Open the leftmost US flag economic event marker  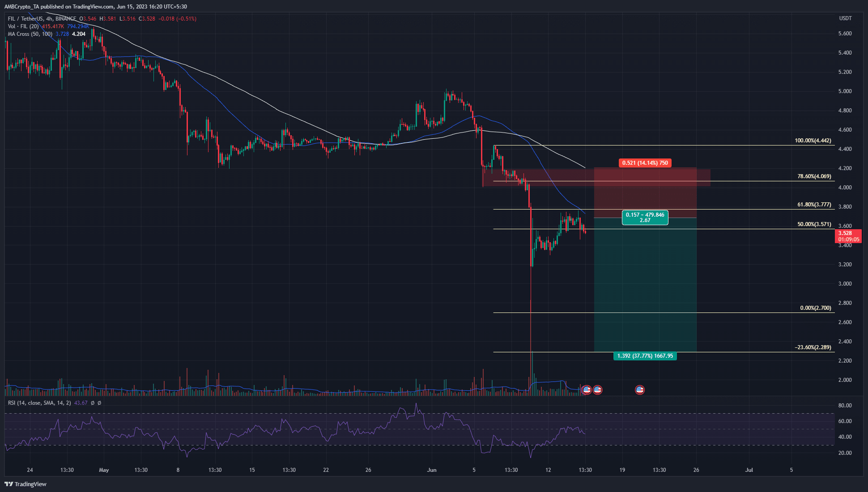[x=587, y=390]
